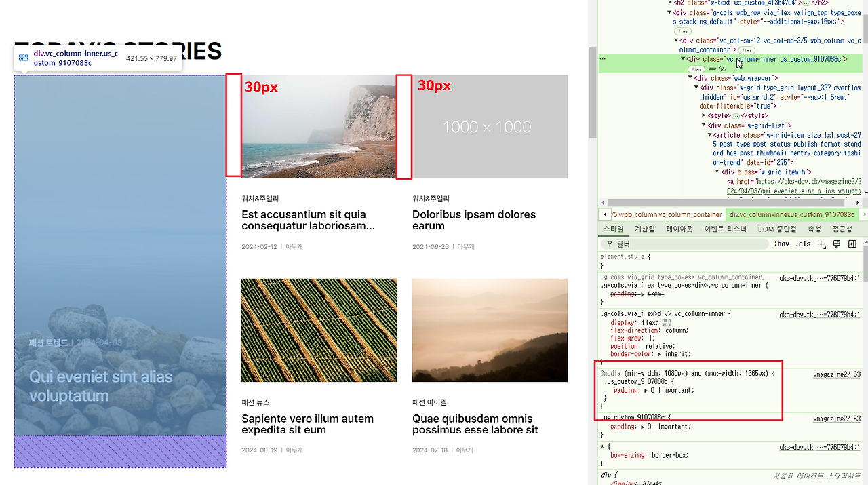Open stylesheet link beside the display flex rule
Viewport: 868px width, 485px height.
pos(819,315)
